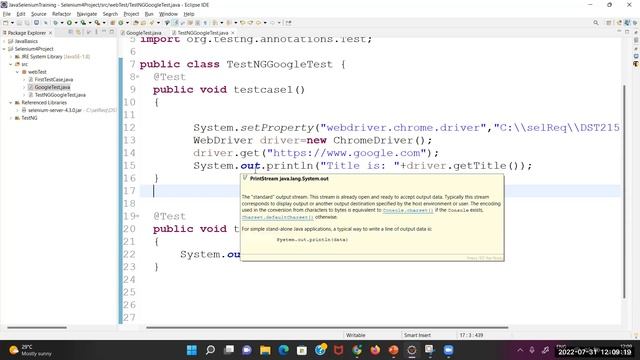Click Package Explorer horizontal scrollbar
Image resolution: width=640 pixels, height=360 pixels.
[37, 327]
